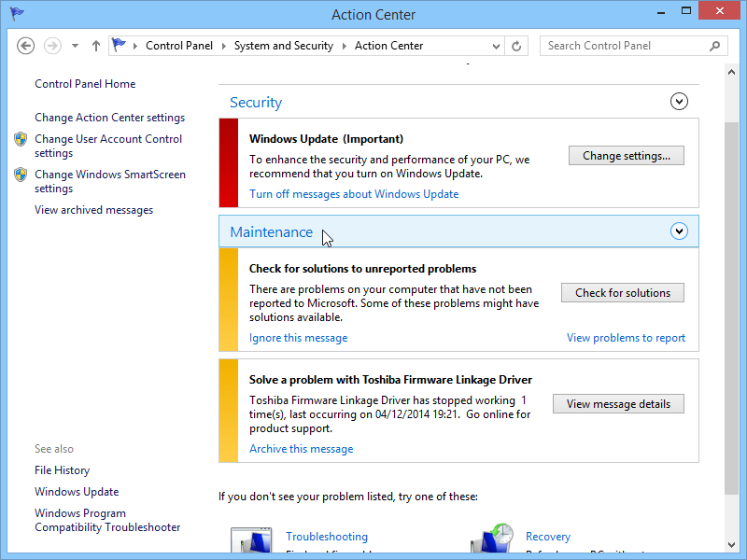Screen dimensions: 747x560
Task: Click the shield icon beside User Account Control
Action: [21, 139]
